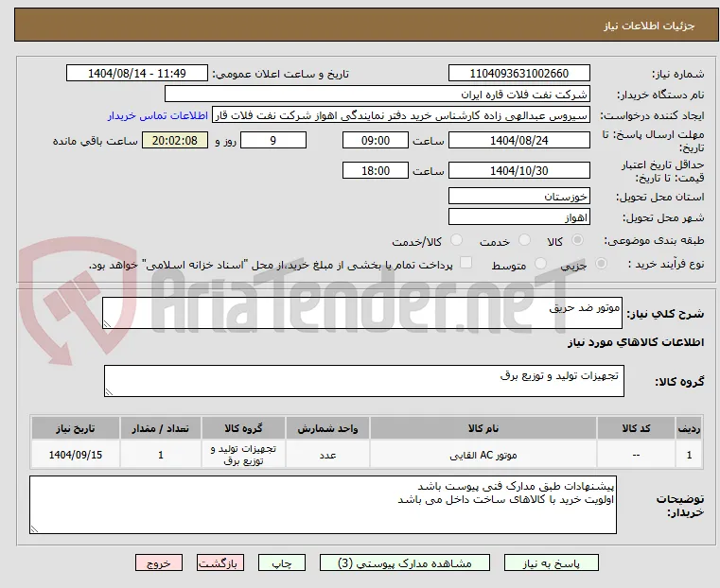This screenshot has height=588, width=720.
Task: Click the city field اهواز
Action: 518,216
